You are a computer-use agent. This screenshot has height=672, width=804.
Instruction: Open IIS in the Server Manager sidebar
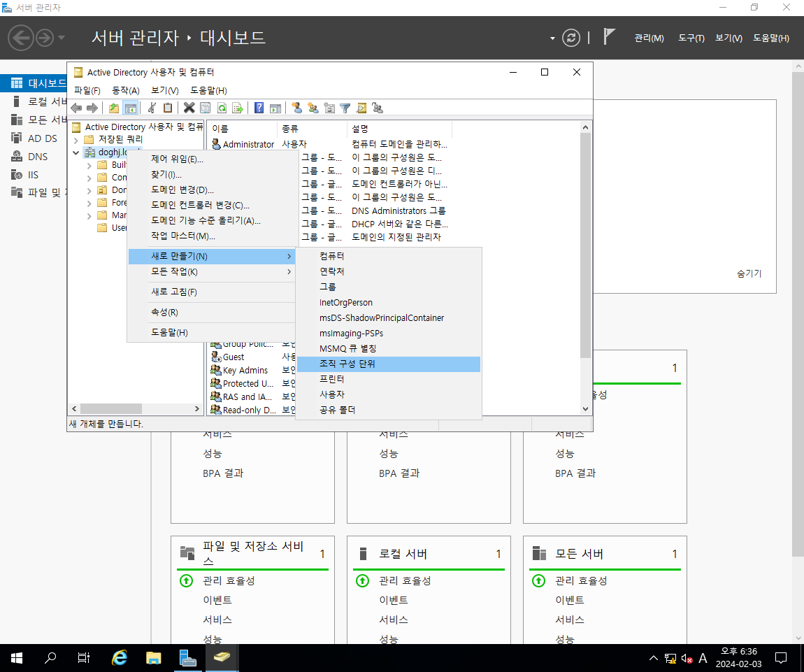tap(34, 175)
